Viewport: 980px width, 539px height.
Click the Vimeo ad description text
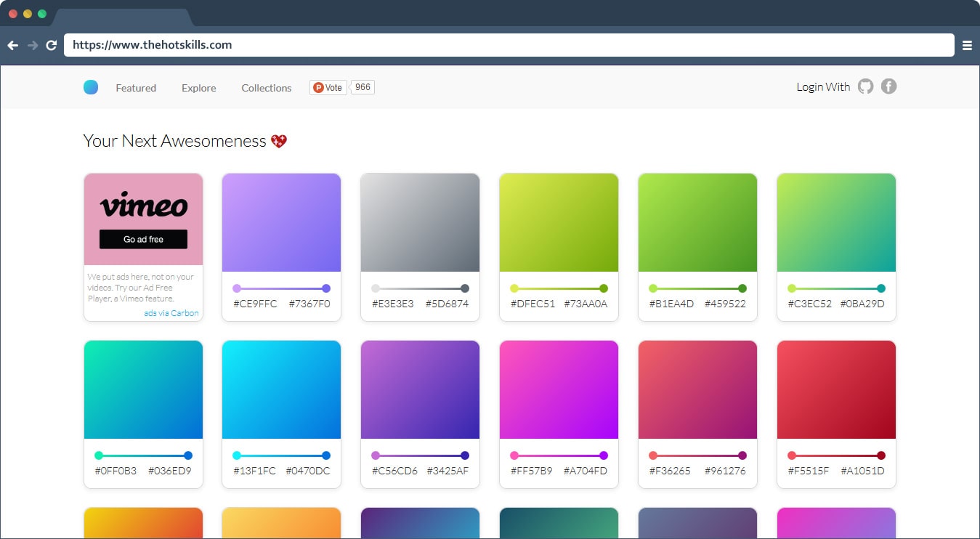[141, 288]
